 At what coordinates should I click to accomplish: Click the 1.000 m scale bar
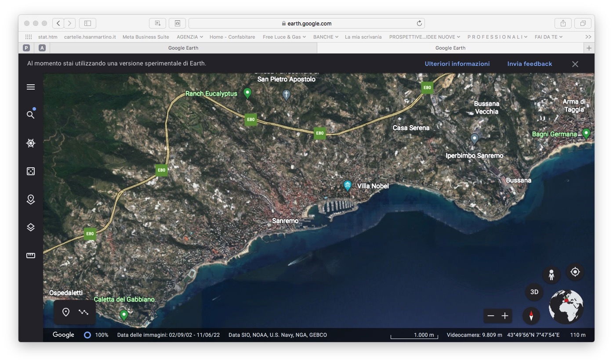(414, 335)
